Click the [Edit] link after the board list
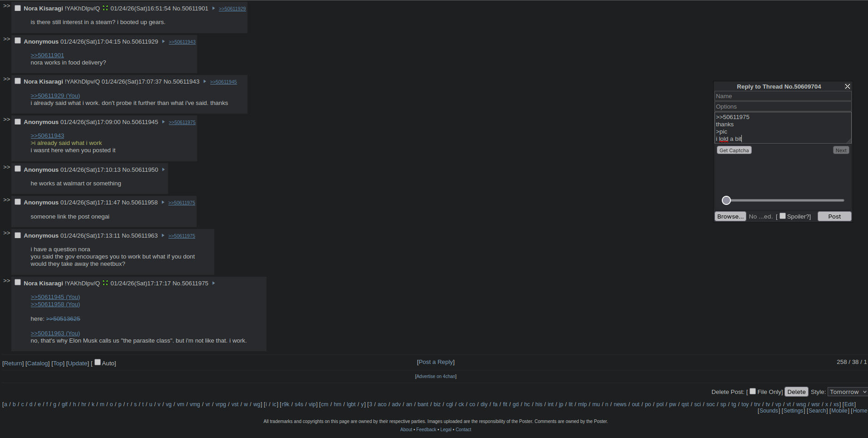The height and width of the screenshot is (438, 868). click(849, 404)
